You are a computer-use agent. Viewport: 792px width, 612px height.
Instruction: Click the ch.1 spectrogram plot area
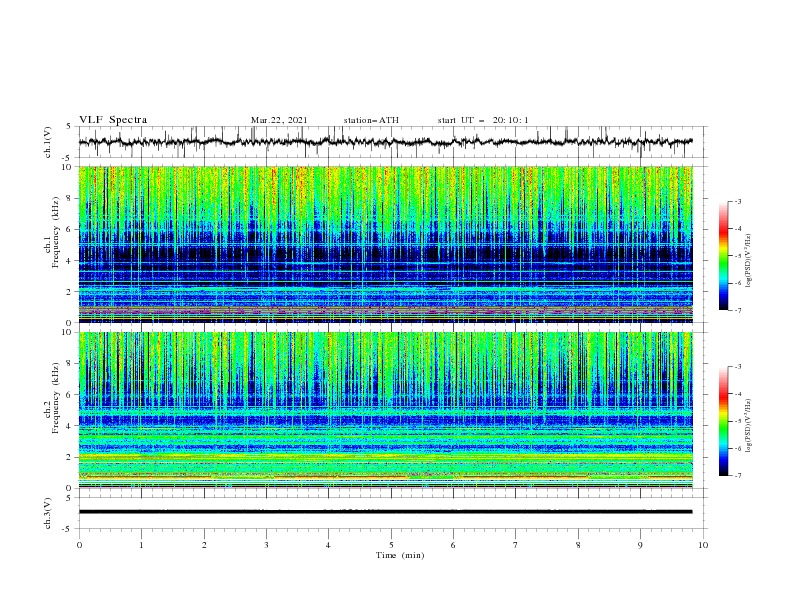pos(385,244)
